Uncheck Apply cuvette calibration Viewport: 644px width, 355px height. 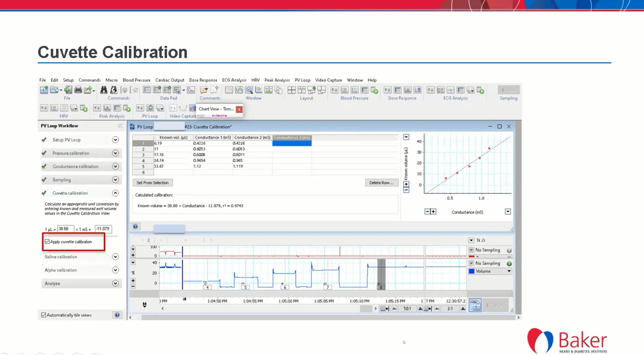point(47,242)
